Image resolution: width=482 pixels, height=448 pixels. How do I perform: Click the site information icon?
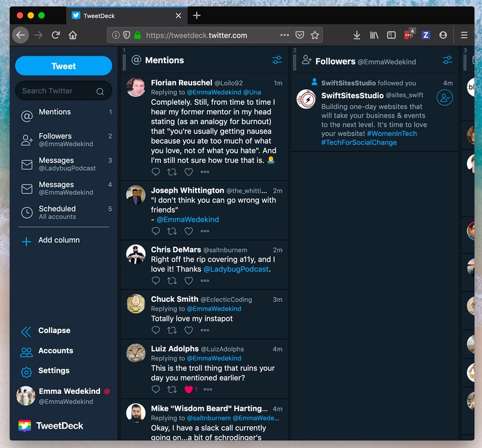[116, 35]
